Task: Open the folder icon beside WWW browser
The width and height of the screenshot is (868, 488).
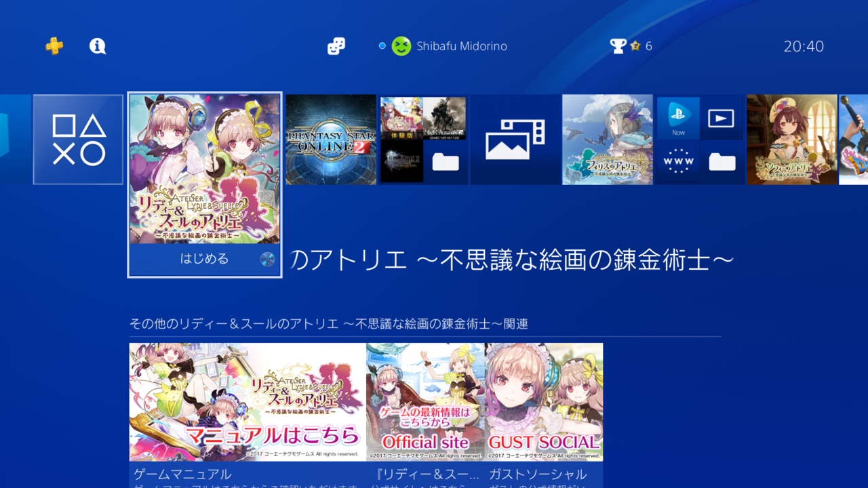Action: (x=722, y=161)
